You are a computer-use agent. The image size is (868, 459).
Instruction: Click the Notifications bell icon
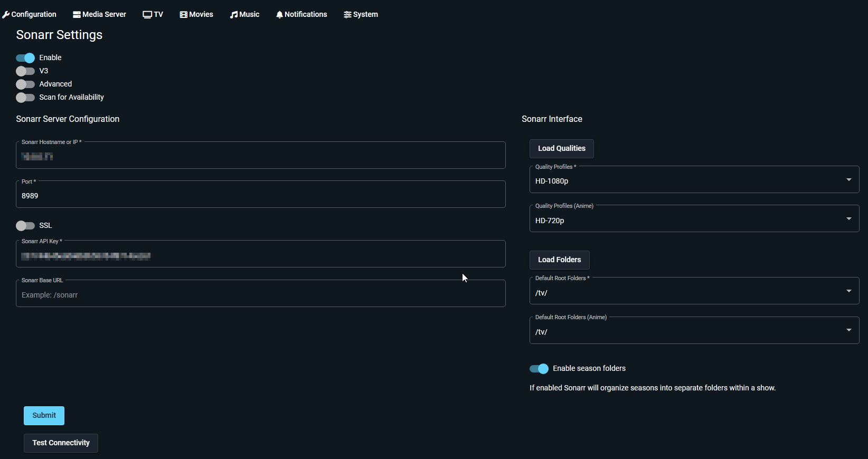[279, 15]
